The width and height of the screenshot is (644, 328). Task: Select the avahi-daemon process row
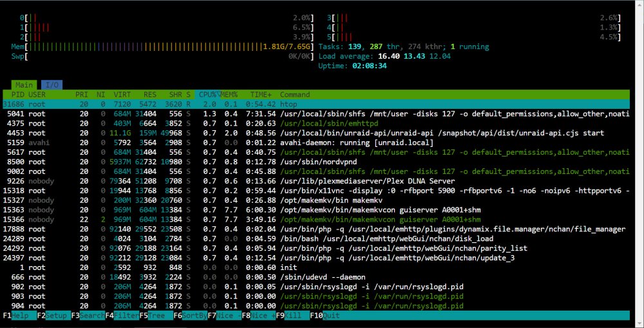pyautogui.click(x=316, y=142)
